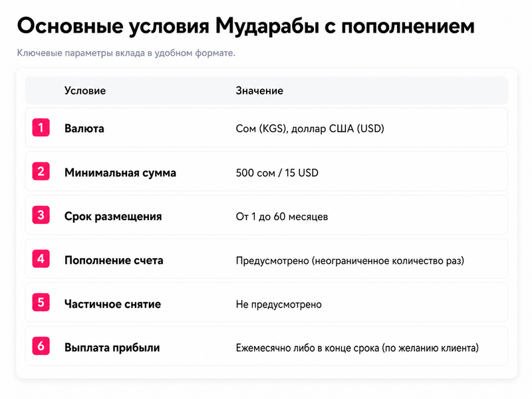Click the pink number 6 badge
532x399 pixels.
coord(41,346)
